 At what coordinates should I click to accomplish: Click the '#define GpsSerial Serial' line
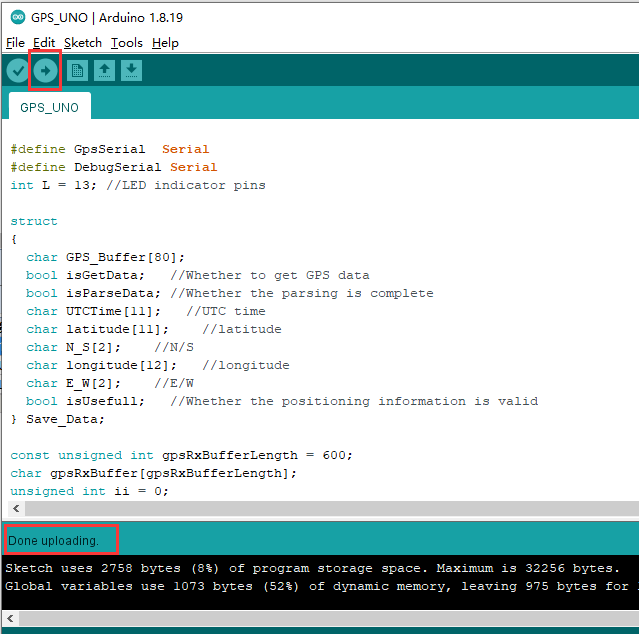point(110,149)
